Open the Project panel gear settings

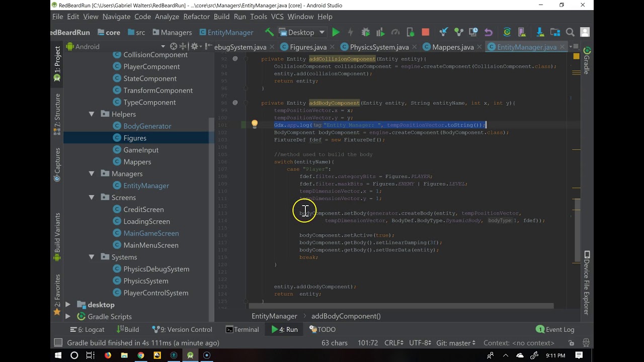pos(195,46)
